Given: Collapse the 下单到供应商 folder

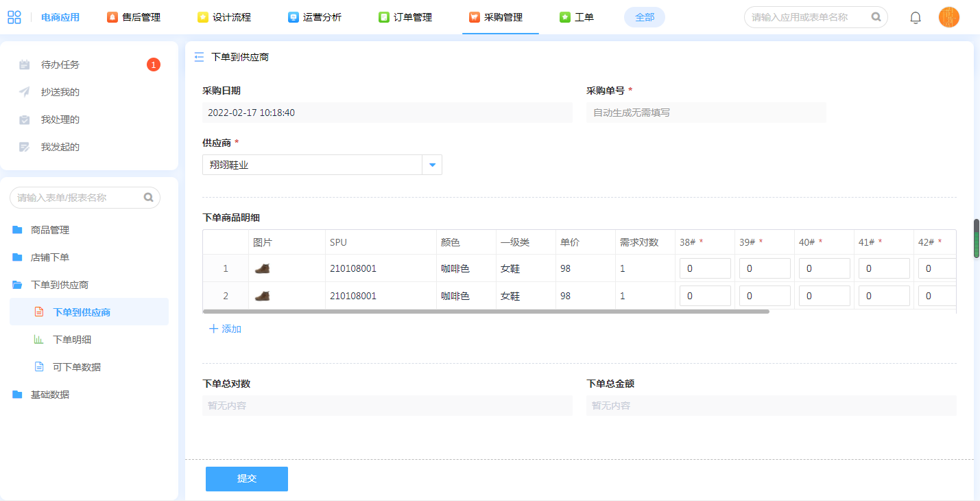Looking at the screenshot, I should [59, 285].
